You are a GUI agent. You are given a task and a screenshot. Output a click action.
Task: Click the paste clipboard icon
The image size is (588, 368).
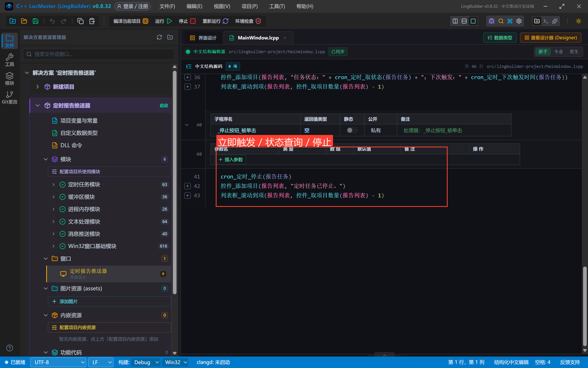pos(92,21)
